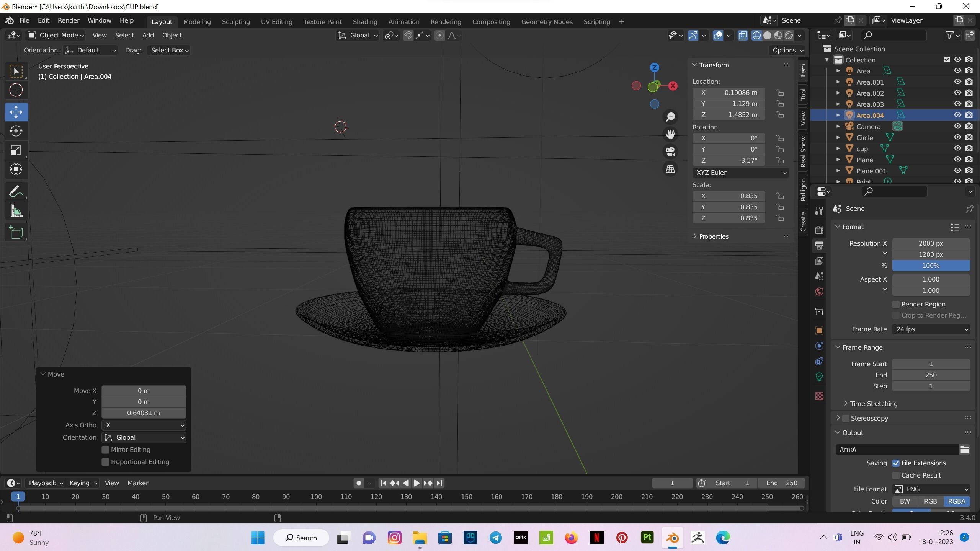980x551 pixels.
Task: Jump to the timeline end frame
Action: (439, 483)
